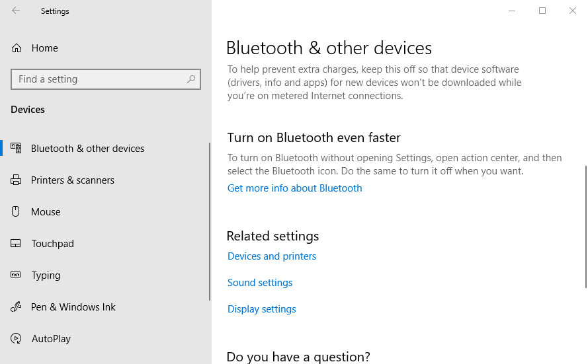Choose the Touchpad icon
This screenshot has width=588, height=364.
tap(16, 243)
